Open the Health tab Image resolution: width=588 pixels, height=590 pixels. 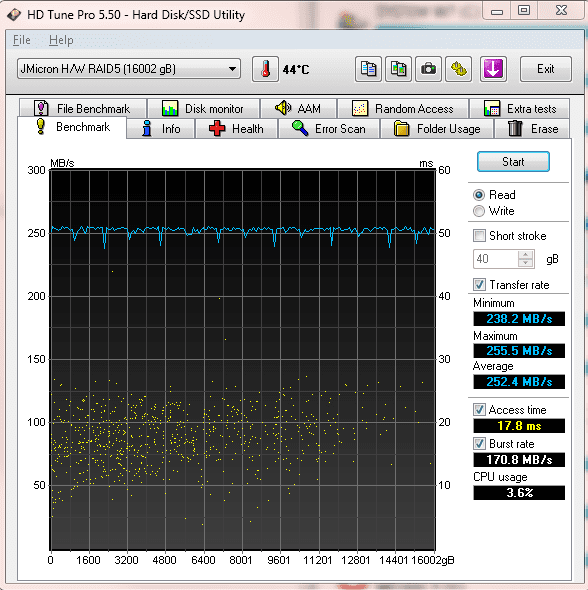(236, 129)
